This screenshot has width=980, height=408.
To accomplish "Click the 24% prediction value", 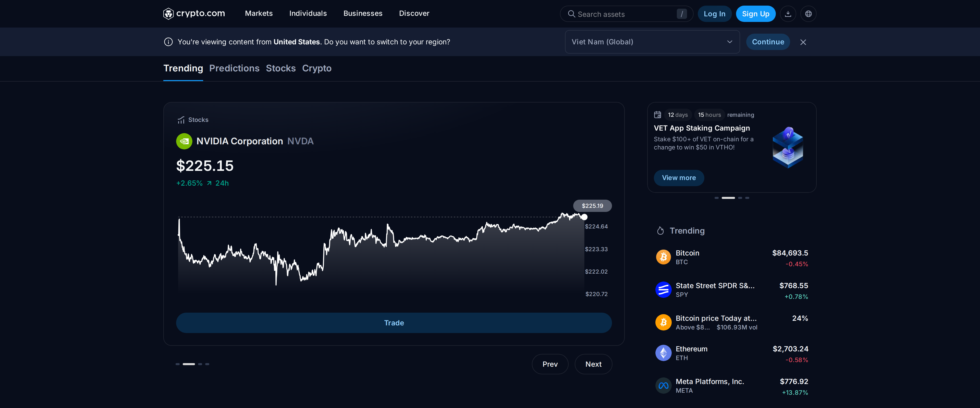I will (800, 318).
